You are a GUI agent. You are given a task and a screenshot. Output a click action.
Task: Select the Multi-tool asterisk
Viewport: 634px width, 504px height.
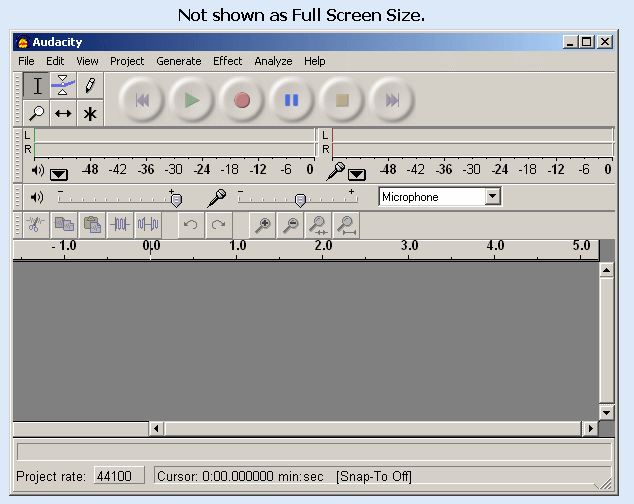90,114
